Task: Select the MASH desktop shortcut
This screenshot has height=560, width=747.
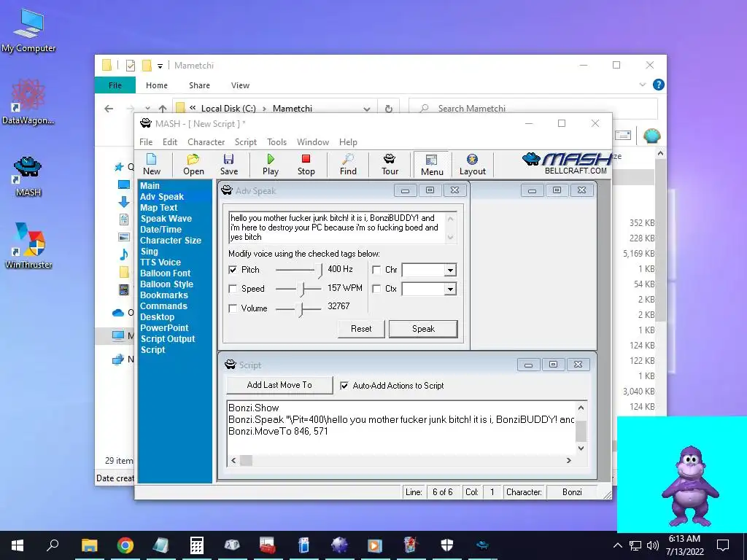Action: (x=28, y=176)
